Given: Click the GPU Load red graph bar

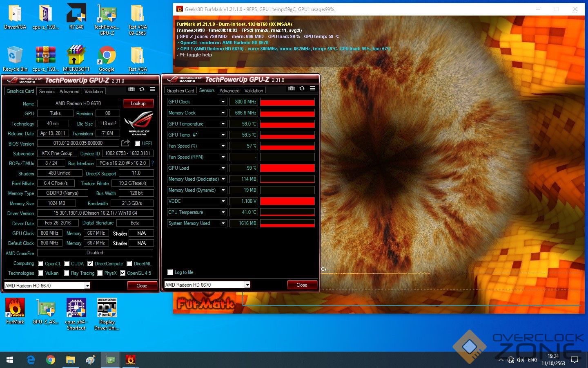Looking at the screenshot, I should coord(287,168).
